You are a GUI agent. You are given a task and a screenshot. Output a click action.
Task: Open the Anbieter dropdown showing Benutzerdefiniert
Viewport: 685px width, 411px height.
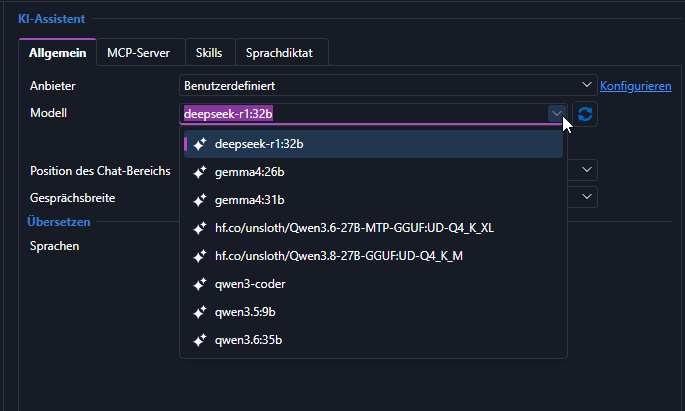pyautogui.click(x=388, y=86)
